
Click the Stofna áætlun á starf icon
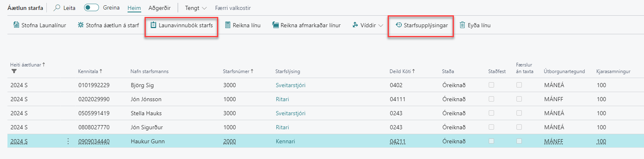(80, 25)
